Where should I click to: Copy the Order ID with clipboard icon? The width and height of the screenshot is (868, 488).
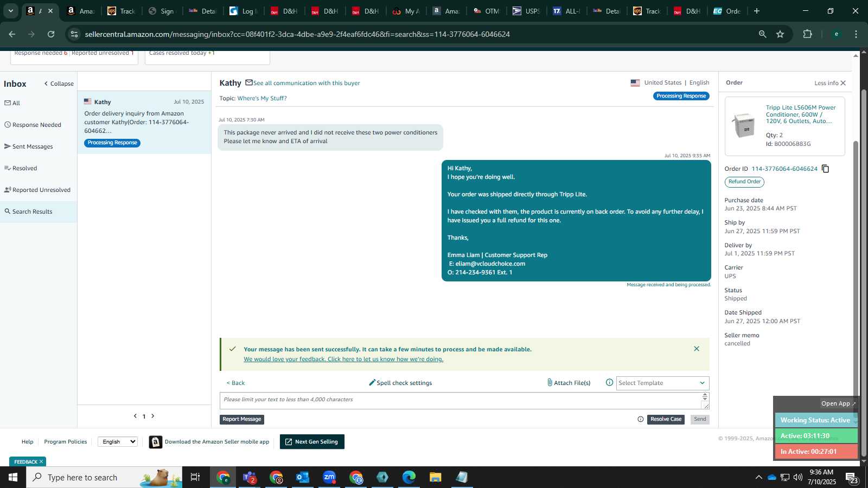tap(825, 169)
